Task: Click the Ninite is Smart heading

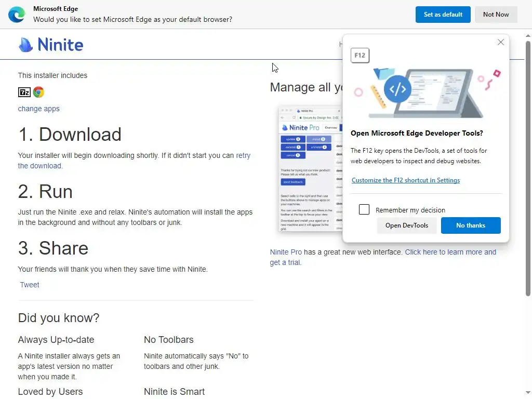Action: click(x=175, y=392)
